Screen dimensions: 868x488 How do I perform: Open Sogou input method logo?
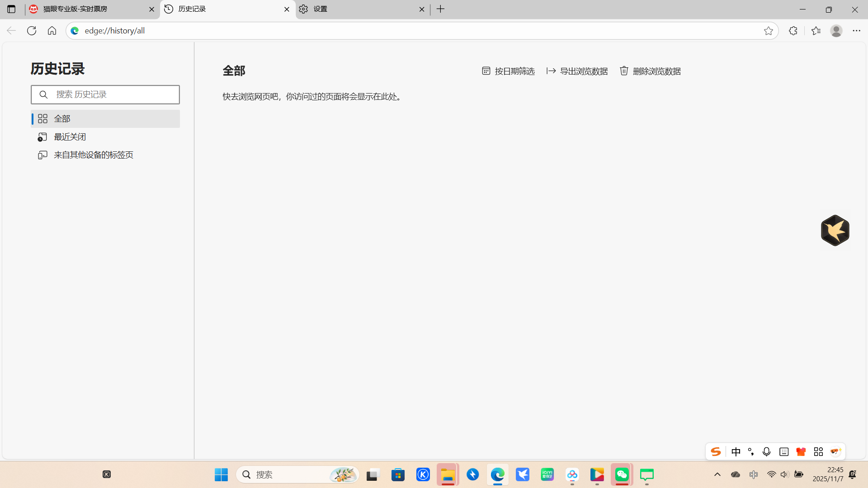716,451
